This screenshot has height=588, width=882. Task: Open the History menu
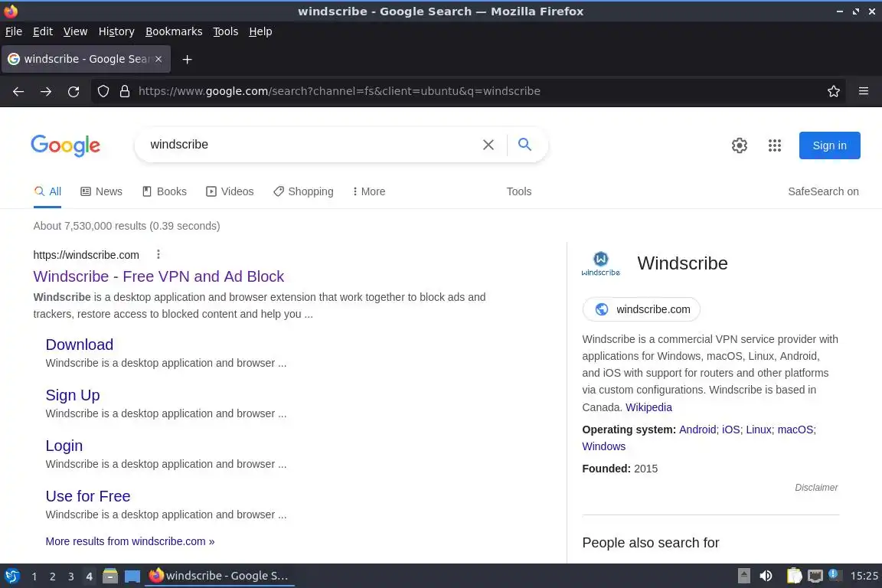point(116,31)
